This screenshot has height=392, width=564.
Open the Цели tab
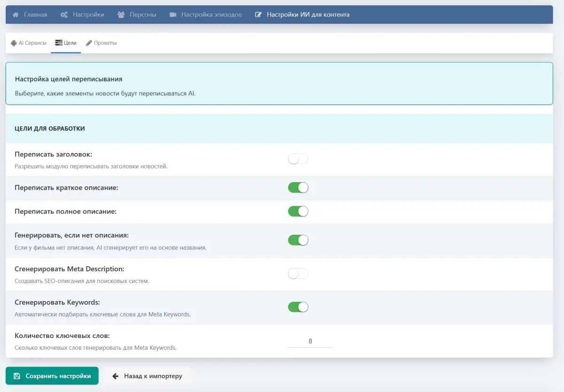(66, 43)
